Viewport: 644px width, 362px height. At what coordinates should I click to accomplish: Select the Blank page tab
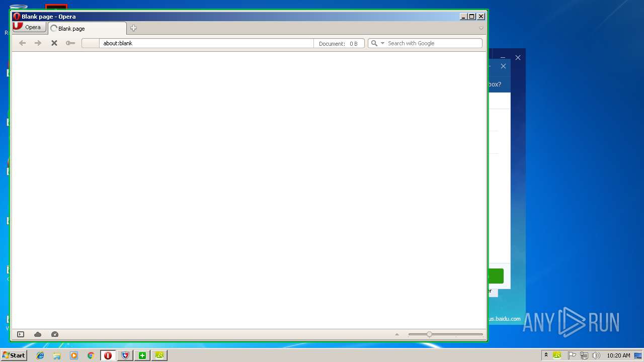click(87, 29)
